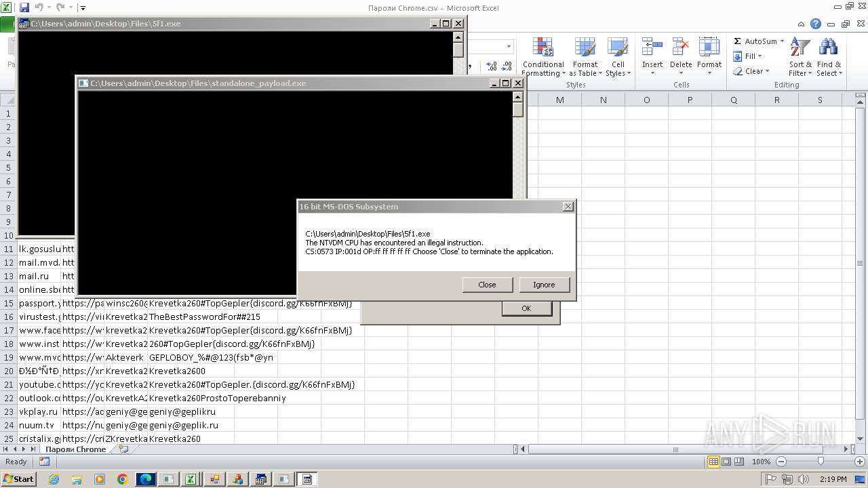Click the zoom in plus button

pyautogui.click(x=859, y=462)
